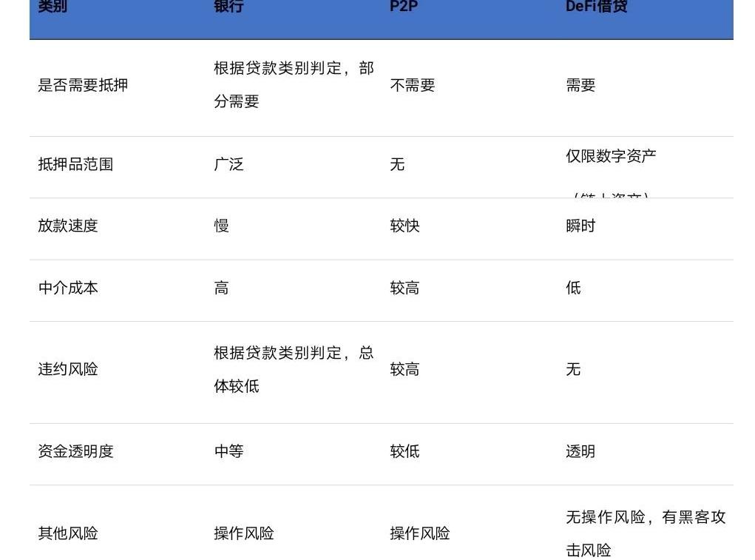Select the 瞬时 cell under DeFi借贷
The width and height of the screenshot is (755, 560).
pos(580,226)
